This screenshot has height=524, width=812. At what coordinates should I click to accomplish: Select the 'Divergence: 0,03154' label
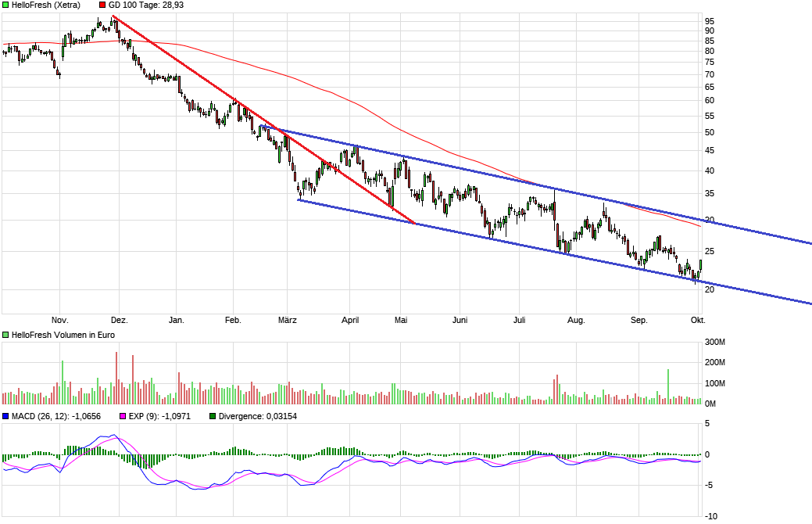[x=258, y=416]
